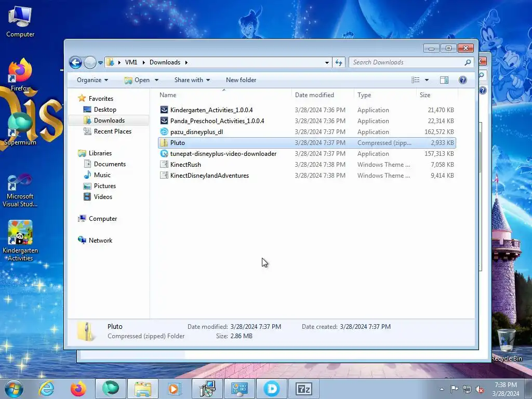Click Network in navigation pane

click(95, 240)
